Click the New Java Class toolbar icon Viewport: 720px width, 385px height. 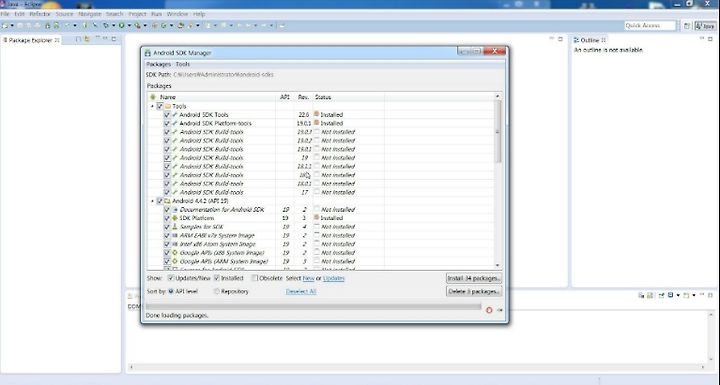[164, 25]
